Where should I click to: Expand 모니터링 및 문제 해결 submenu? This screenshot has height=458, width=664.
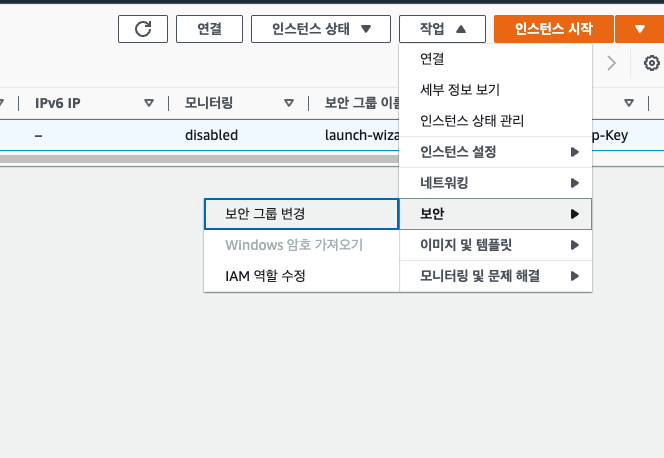[495, 276]
